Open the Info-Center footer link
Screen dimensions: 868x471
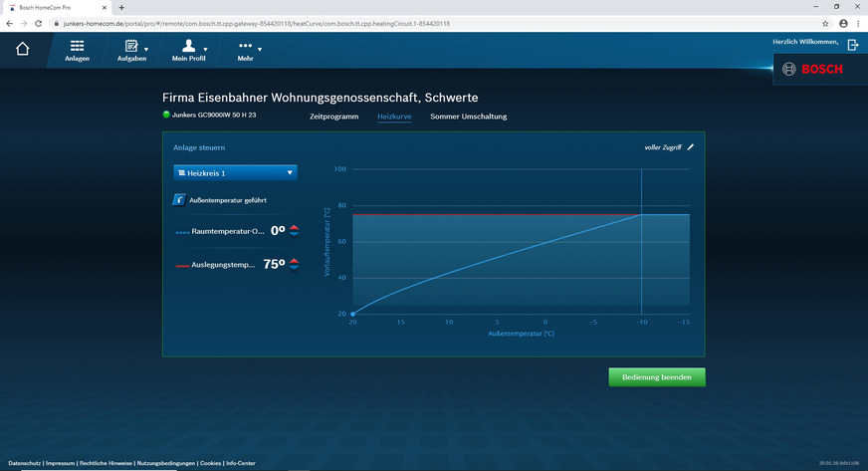pyautogui.click(x=241, y=463)
